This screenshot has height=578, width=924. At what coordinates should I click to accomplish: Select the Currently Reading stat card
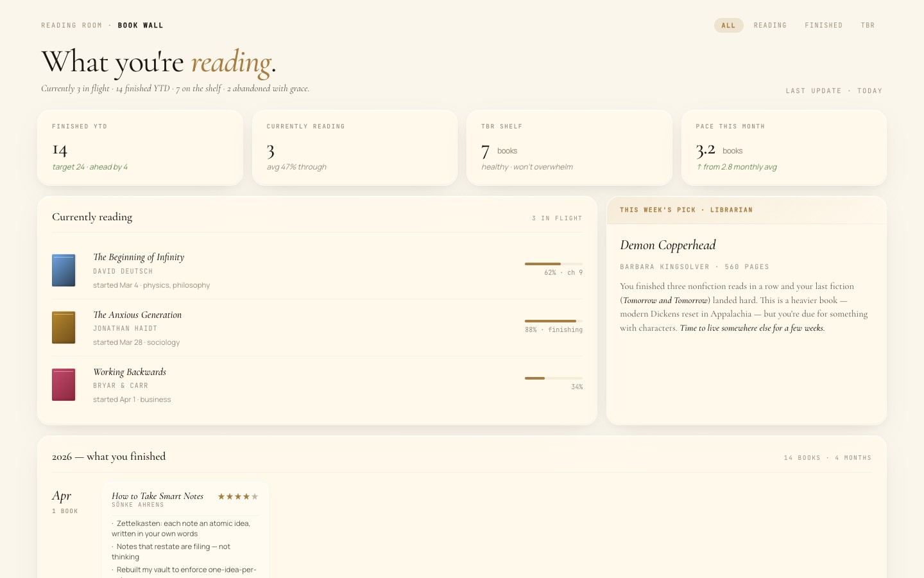coord(355,148)
